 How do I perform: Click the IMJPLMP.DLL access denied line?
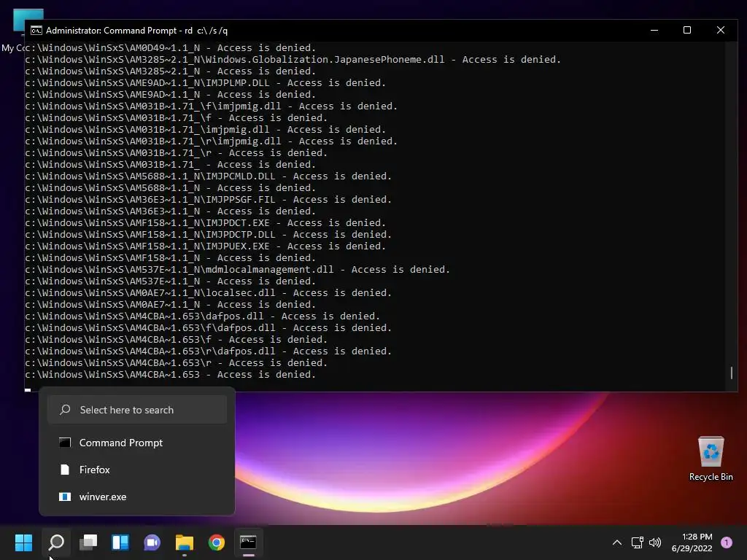click(x=205, y=83)
